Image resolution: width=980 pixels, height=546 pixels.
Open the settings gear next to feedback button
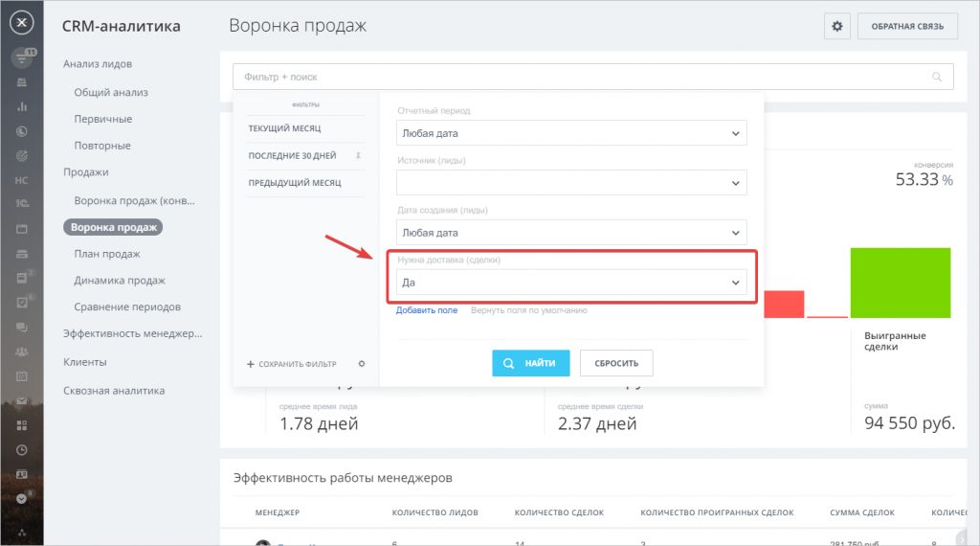836,26
